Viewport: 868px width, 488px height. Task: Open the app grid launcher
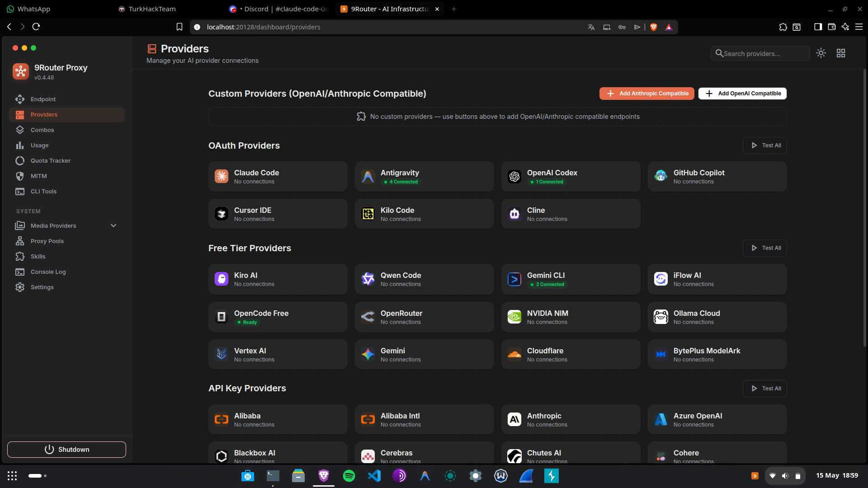12,476
